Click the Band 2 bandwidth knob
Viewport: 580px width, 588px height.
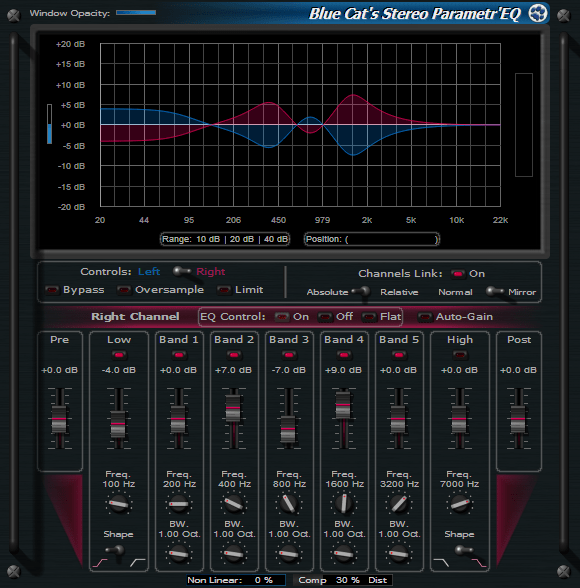pyautogui.click(x=234, y=554)
